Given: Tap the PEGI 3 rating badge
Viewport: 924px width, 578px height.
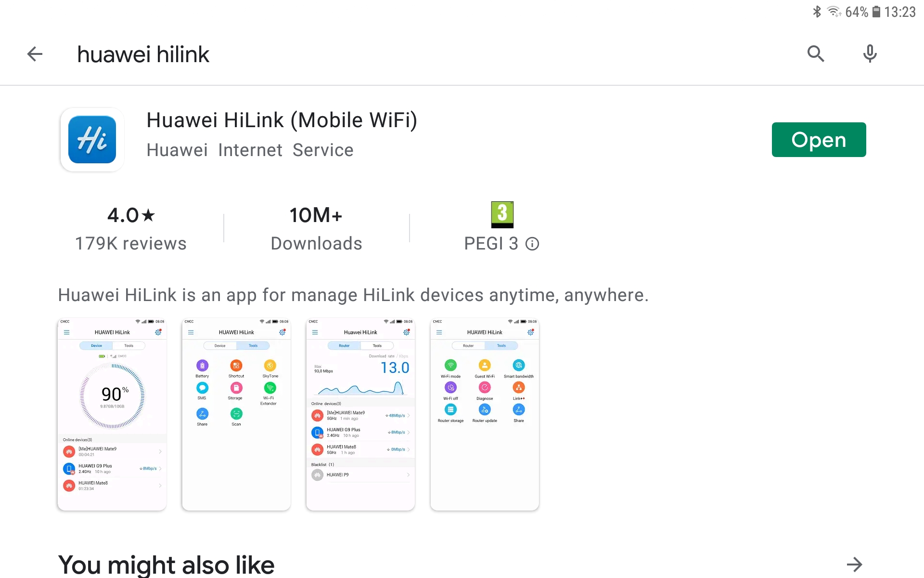Looking at the screenshot, I should 502,214.
